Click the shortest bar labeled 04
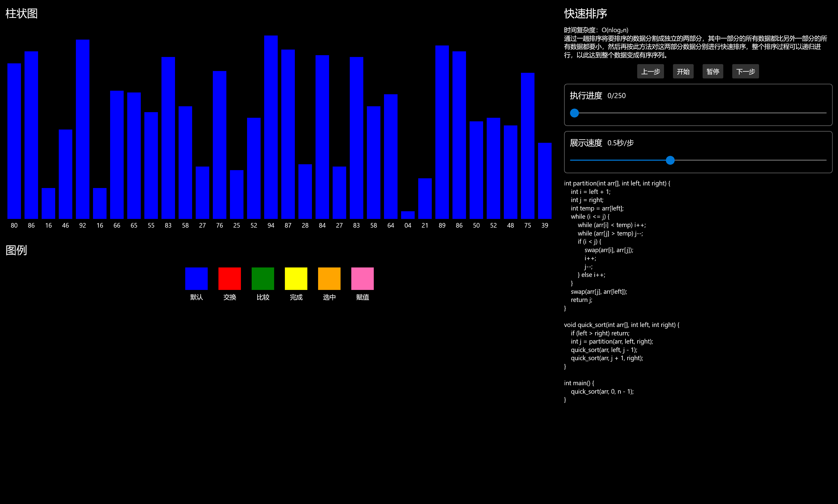Image resolution: width=838 pixels, height=504 pixels. click(408, 215)
